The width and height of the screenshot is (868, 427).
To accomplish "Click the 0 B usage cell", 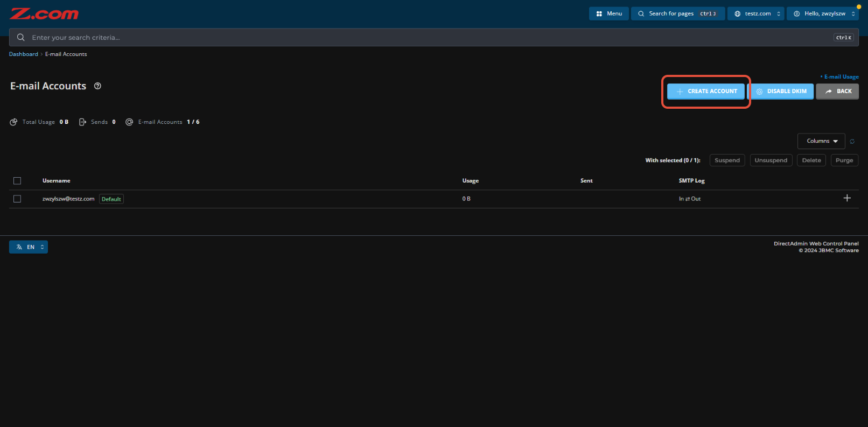I will pyautogui.click(x=466, y=199).
